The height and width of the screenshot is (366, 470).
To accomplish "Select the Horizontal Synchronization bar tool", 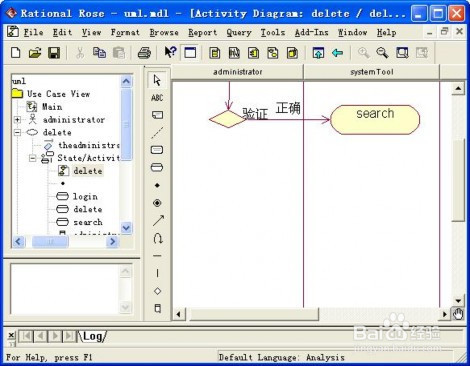I will [x=157, y=256].
